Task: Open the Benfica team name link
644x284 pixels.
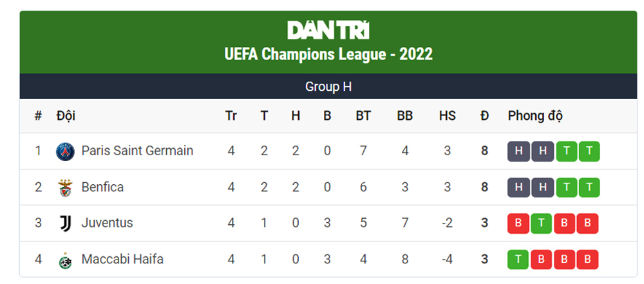Action: [x=102, y=187]
